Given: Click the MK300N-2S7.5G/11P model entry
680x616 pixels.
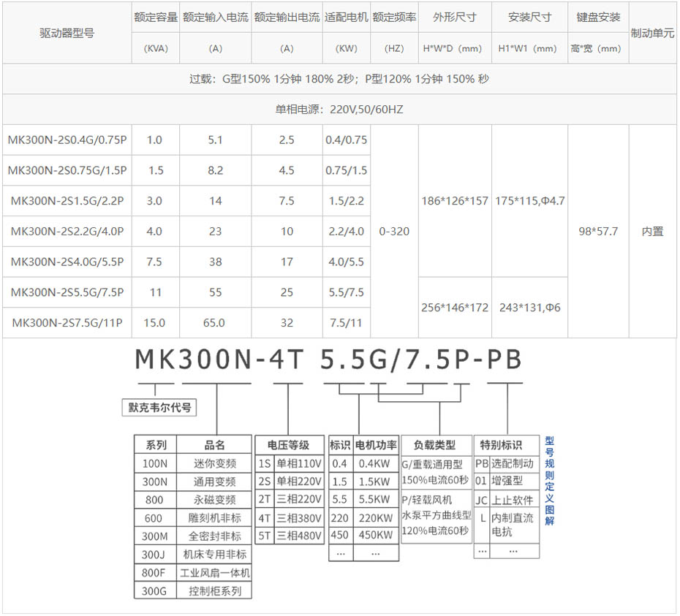Looking at the screenshot, I should coord(67,322).
